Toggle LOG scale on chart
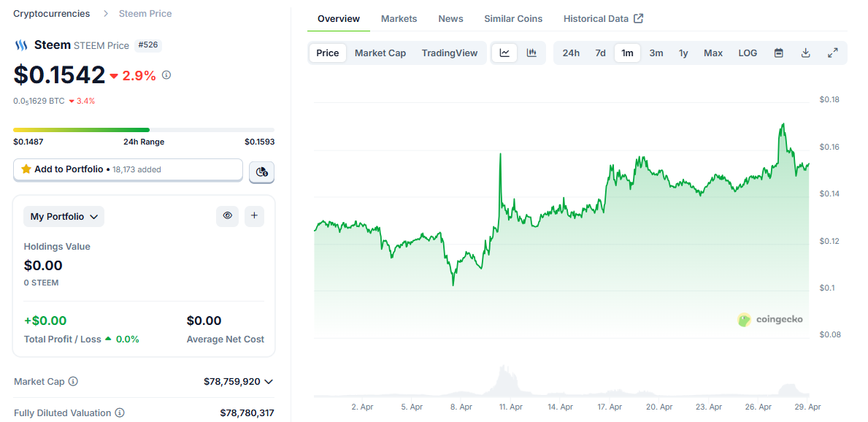Image resolution: width=868 pixels, height=422 pixels. (x=748, y=53)
